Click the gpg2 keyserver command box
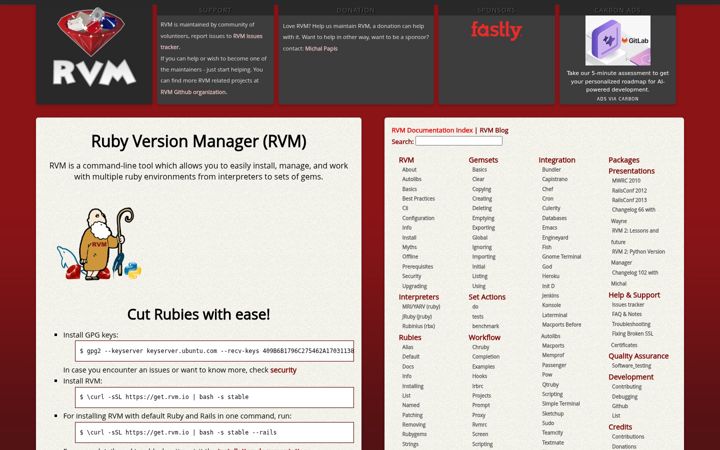The width and height of the screenshot is (720, 450). click(x=214, y=351)
